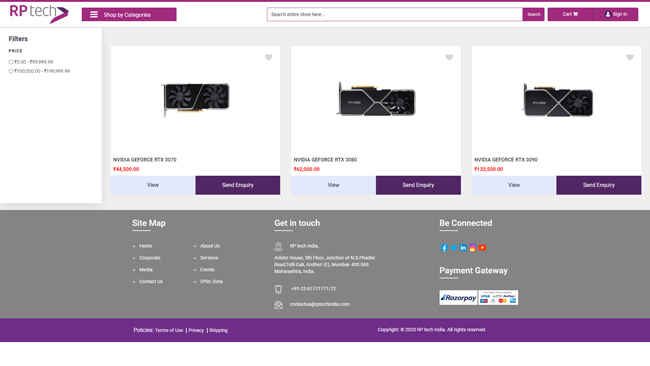Click wishlist heart on RTX 3090 card
The height and width of the screenshot is (366, 650).
[630, 57]
